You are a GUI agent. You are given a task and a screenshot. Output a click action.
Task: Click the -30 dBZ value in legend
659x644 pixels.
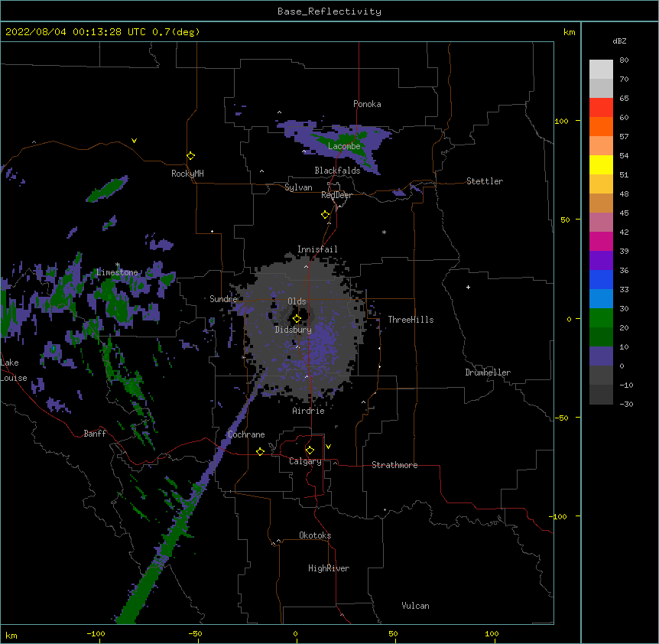click(x=626, y=404)
